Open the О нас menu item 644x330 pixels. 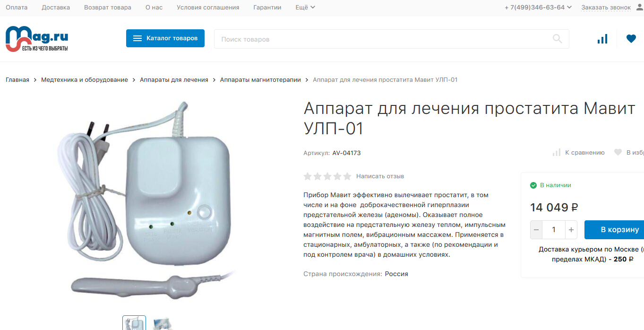(154, 7)
